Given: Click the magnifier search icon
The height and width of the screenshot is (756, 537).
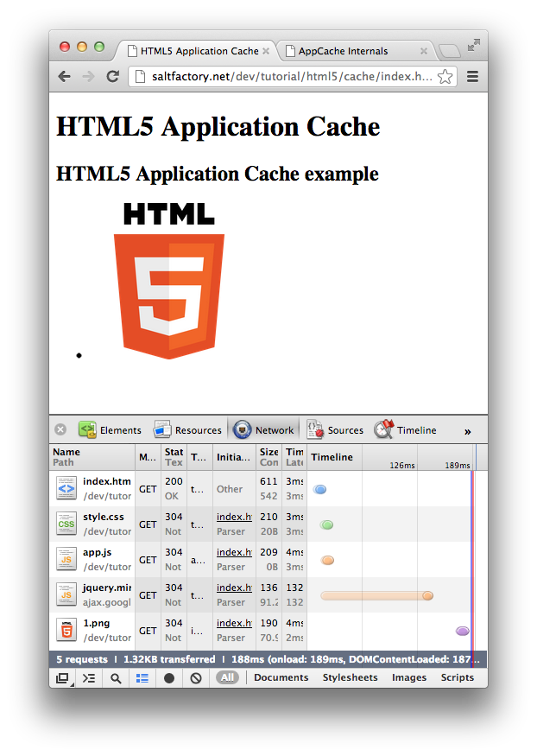Looking at the screenshot, I should pos(116,678).
